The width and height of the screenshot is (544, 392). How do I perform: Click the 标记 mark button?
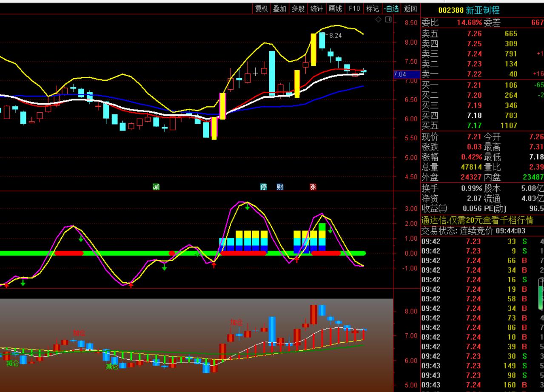coord(373,9)
